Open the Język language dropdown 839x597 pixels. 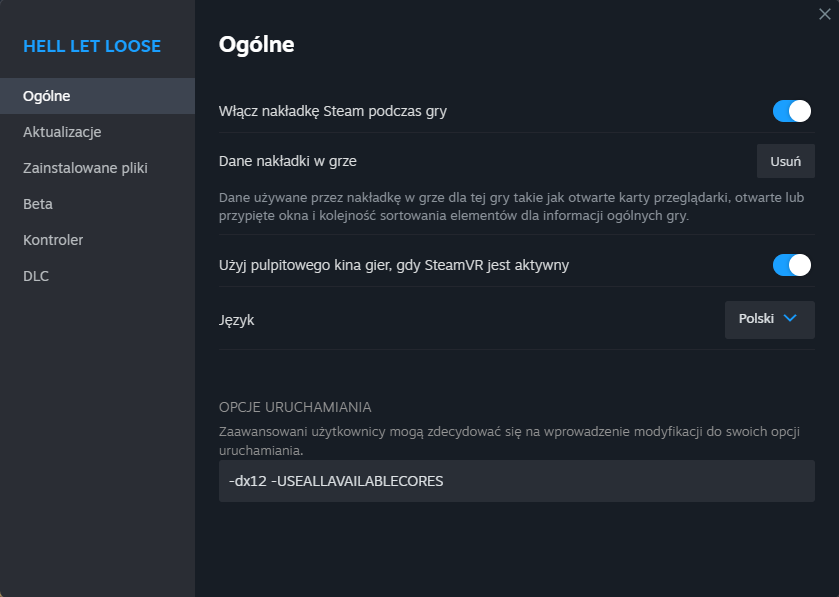coord(769,319)
